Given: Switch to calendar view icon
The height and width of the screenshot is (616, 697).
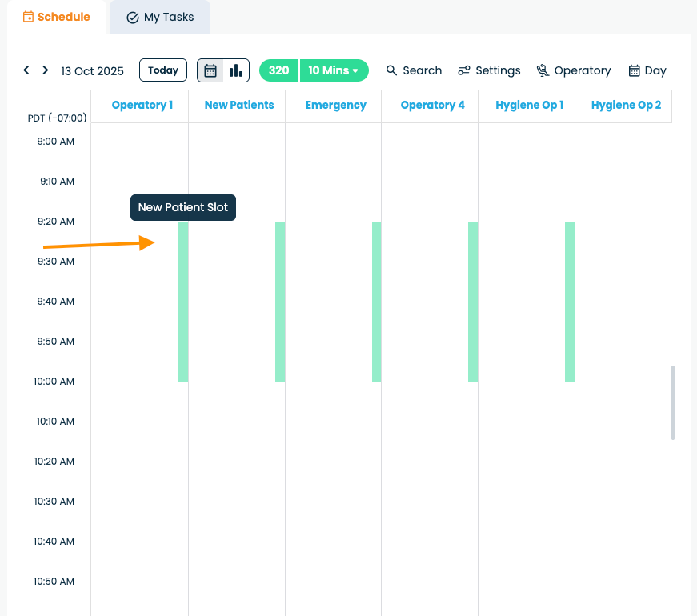Looking at the screenshot, I should click(x=210, y=70).
